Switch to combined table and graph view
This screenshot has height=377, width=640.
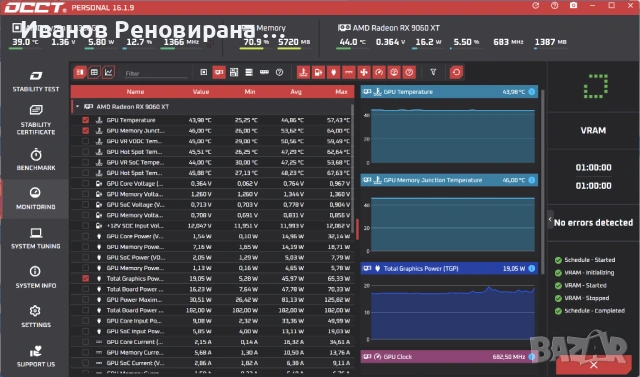tap(80, 73)
